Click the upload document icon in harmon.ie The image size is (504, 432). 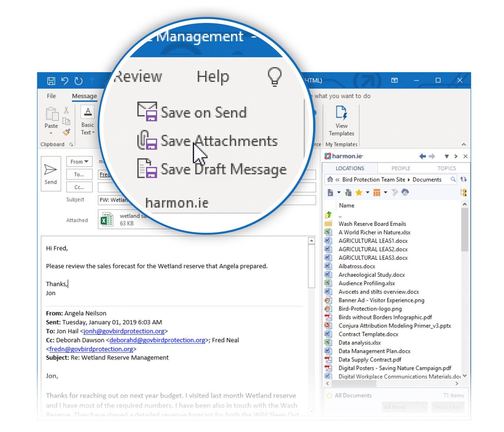point(348,193)
